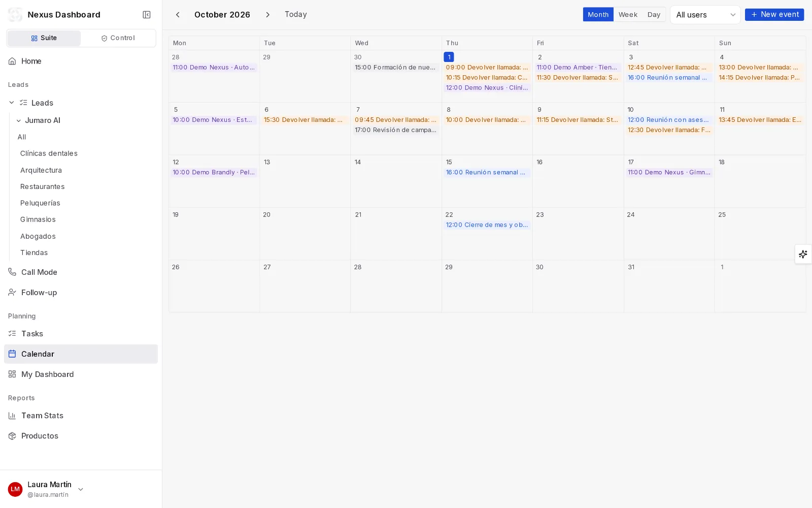The image size is (812, 508).
Task: Click the Productos box icon
Action: coord(12,436)
